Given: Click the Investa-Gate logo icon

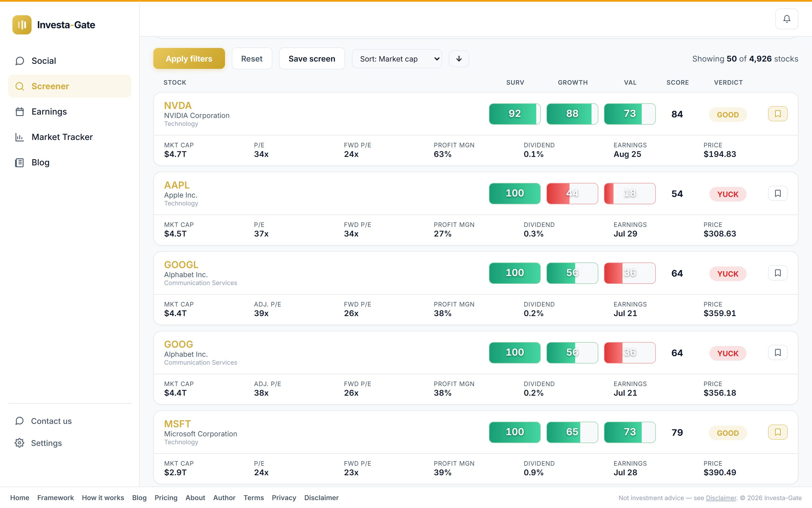Looking at the screenshot, I should point(22,25).
